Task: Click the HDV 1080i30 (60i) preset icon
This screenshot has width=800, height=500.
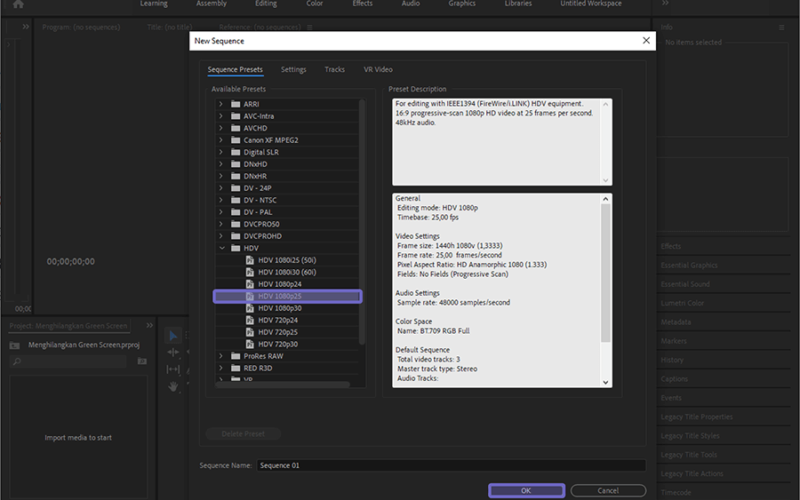Action: click(249, 272)
